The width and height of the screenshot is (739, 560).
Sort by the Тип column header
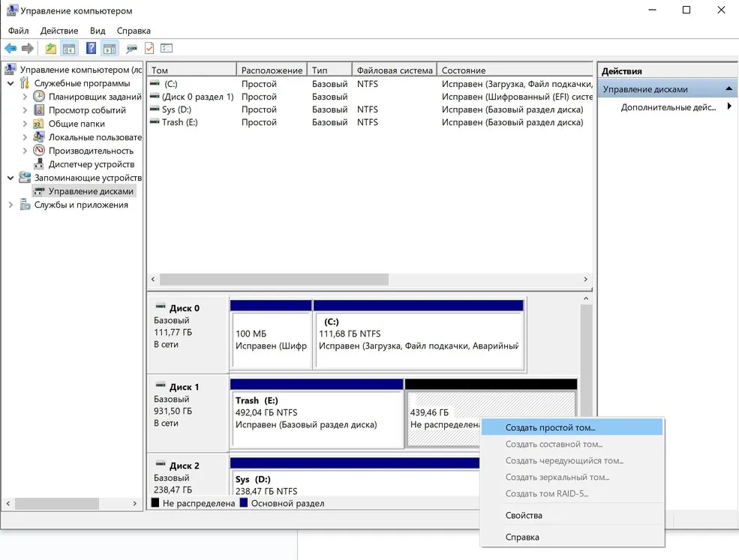click(x=329, y=70)
